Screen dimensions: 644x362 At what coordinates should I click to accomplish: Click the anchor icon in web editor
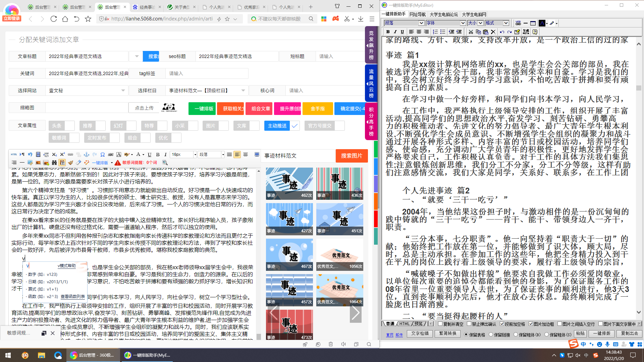pyautogui.click(x=87, y=155)
